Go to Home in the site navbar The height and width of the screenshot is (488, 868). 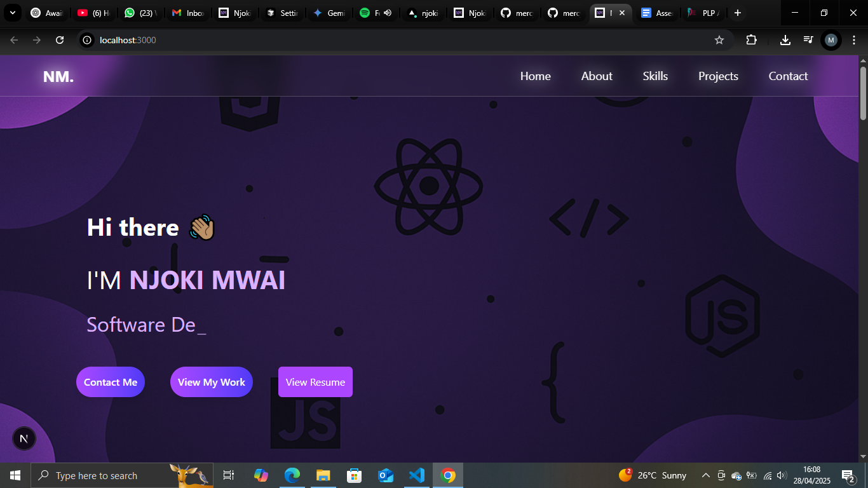[536, 76]
